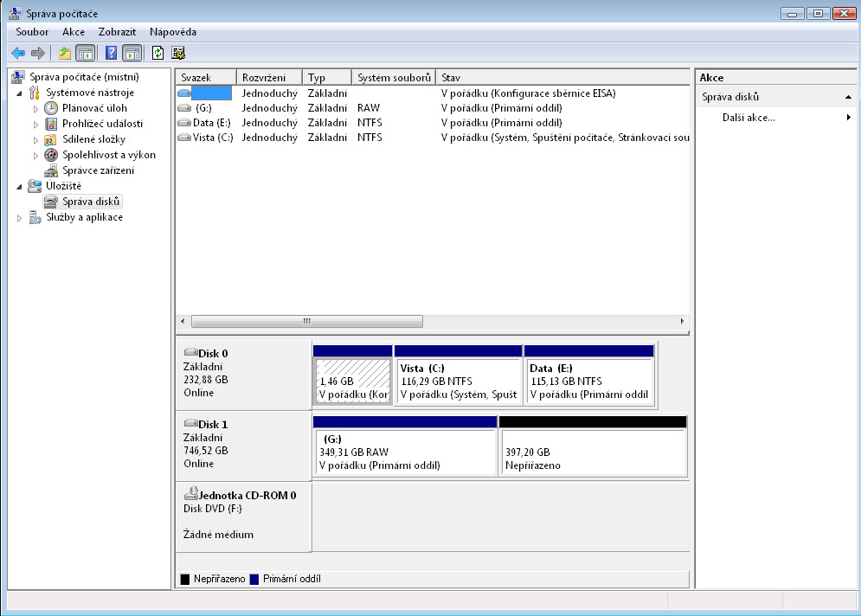Click the Jednotka CD-ROM 0 drive icon

191,495
